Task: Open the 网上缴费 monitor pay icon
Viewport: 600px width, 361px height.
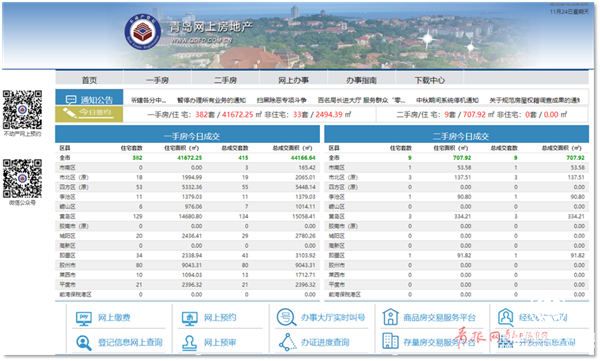Action: 83,318
